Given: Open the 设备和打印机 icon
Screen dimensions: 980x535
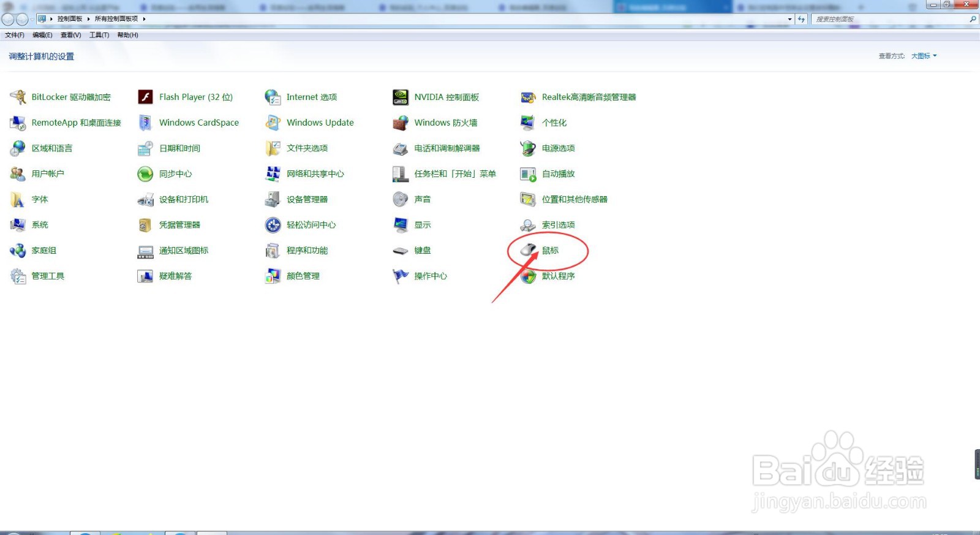Looking at the screenshot, I should pyautogui.click(x=145, y=200).
